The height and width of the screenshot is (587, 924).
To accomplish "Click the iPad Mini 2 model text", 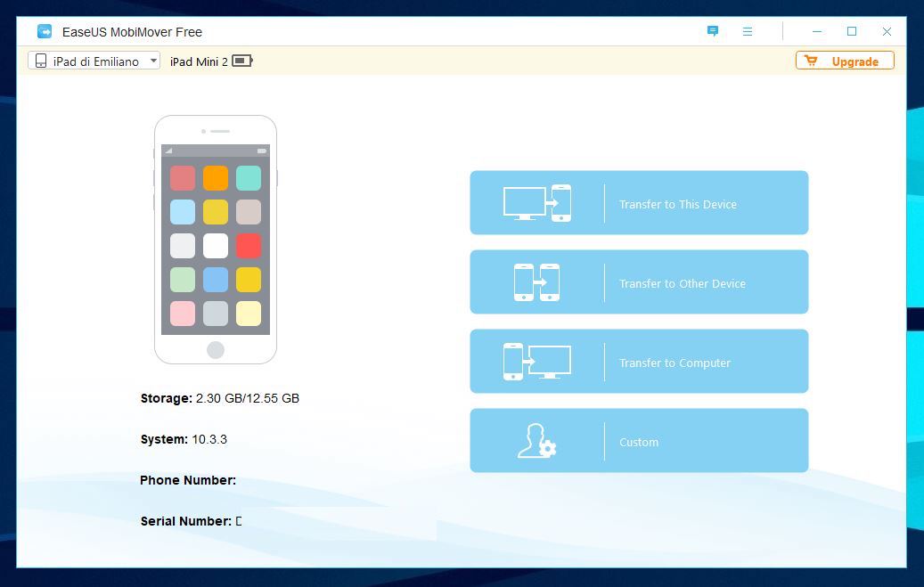I will click(x=199, y=61).
